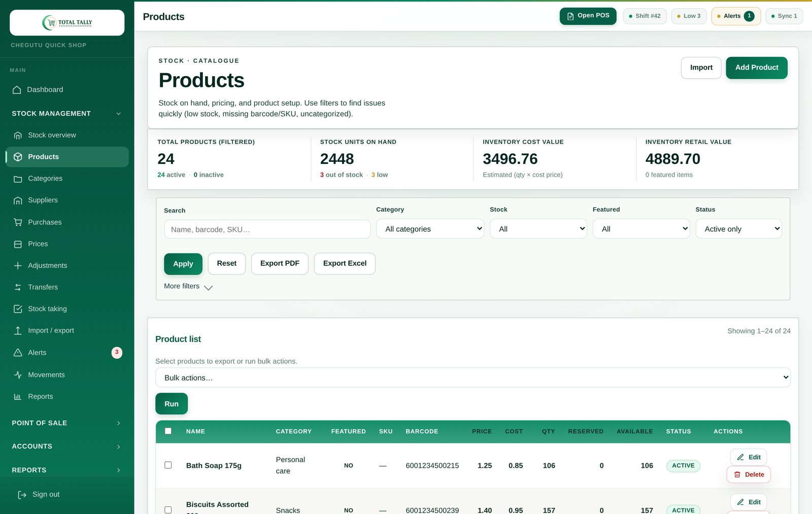Click the Transfers arrows icon

(18, 287)
